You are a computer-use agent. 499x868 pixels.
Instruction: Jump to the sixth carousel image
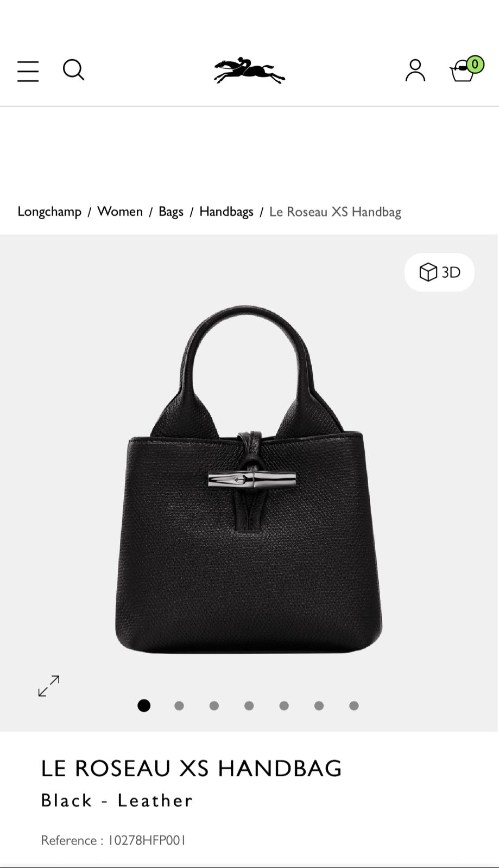319,706
